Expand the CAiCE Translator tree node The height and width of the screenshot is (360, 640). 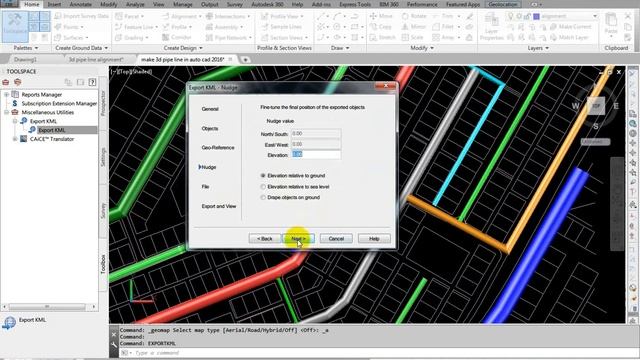(15, 139)
